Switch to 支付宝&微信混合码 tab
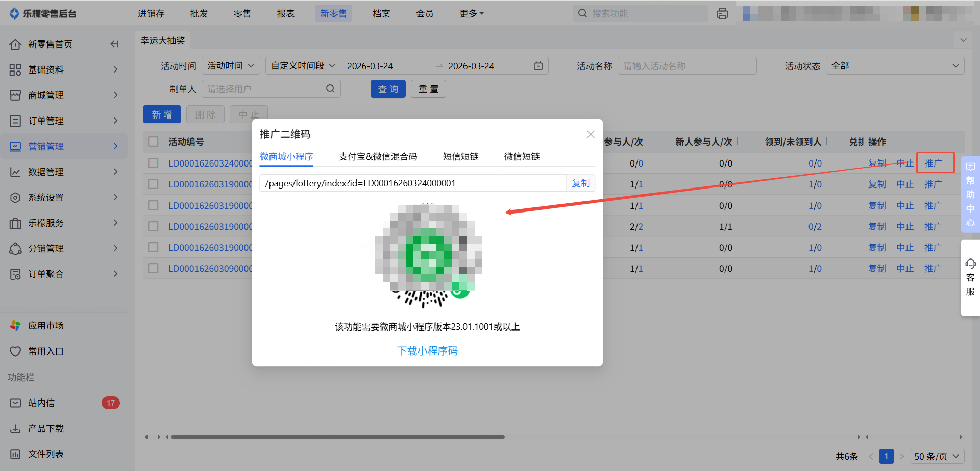980x471 pixels. click(x=378, y=157)
